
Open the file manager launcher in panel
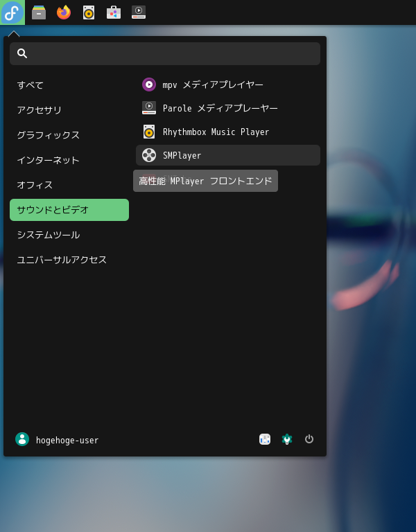coord(39,12)
